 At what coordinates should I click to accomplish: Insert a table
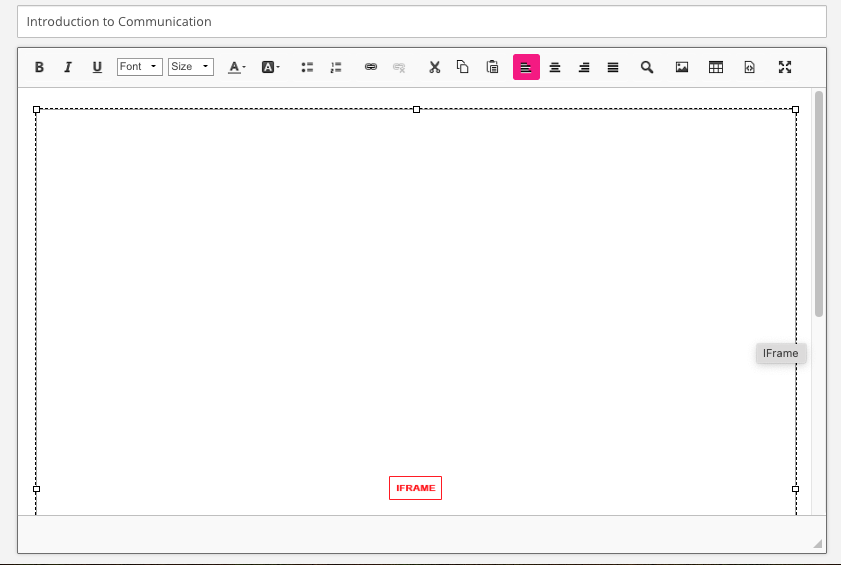(716, 67)
